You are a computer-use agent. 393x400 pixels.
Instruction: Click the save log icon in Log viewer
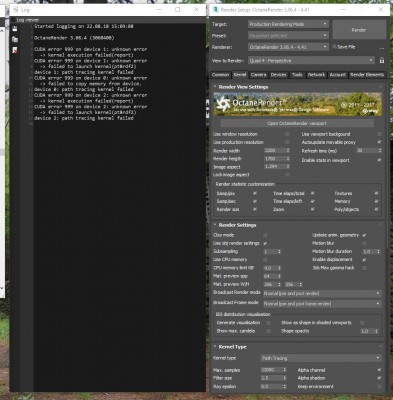[x=15, y=29]
